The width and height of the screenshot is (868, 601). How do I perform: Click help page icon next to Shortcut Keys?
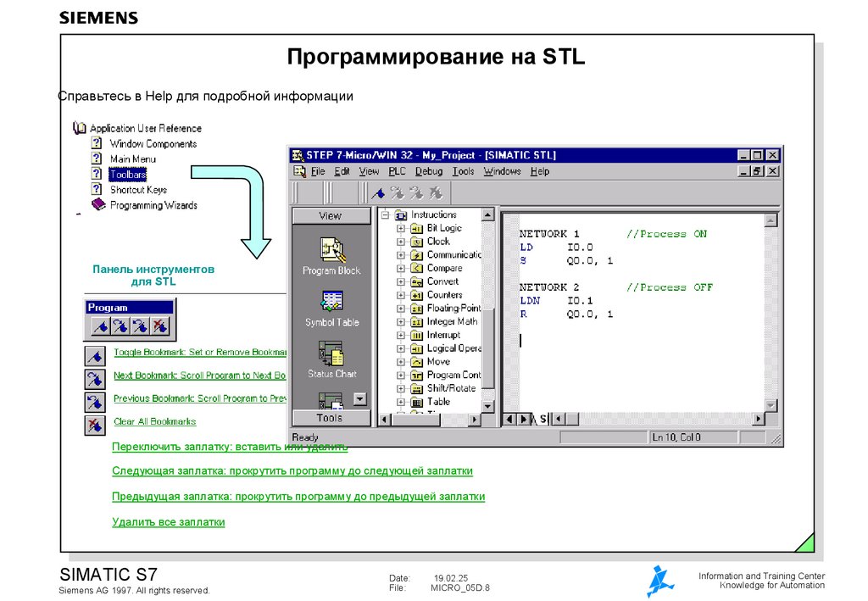pyautogui.click(x=97, y=189)
